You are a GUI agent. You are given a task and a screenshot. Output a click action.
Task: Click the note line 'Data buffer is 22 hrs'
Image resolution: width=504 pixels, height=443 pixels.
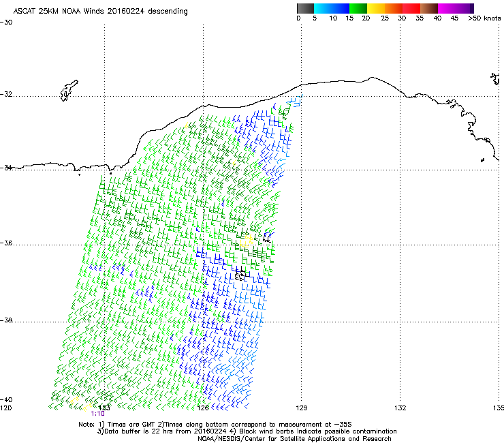pyautogui.click(x=247, y=431)
